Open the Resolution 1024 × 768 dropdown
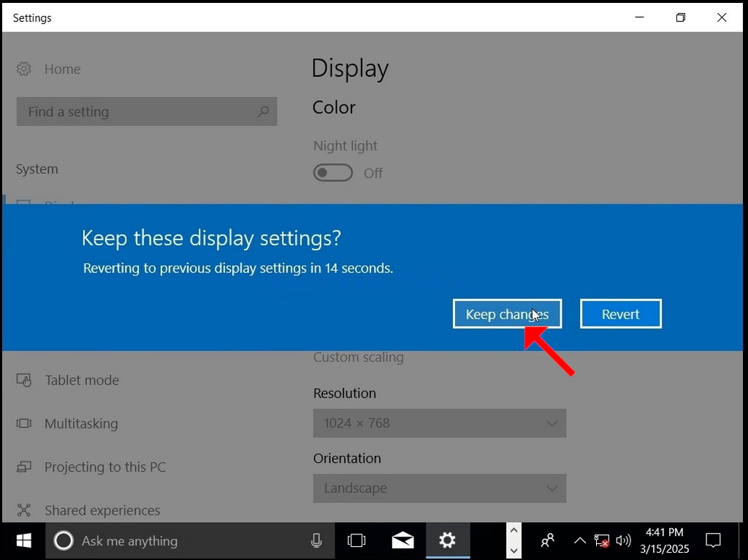Viewport: 748px width, 560px height. pyautogui.click(x=440, y=423)
